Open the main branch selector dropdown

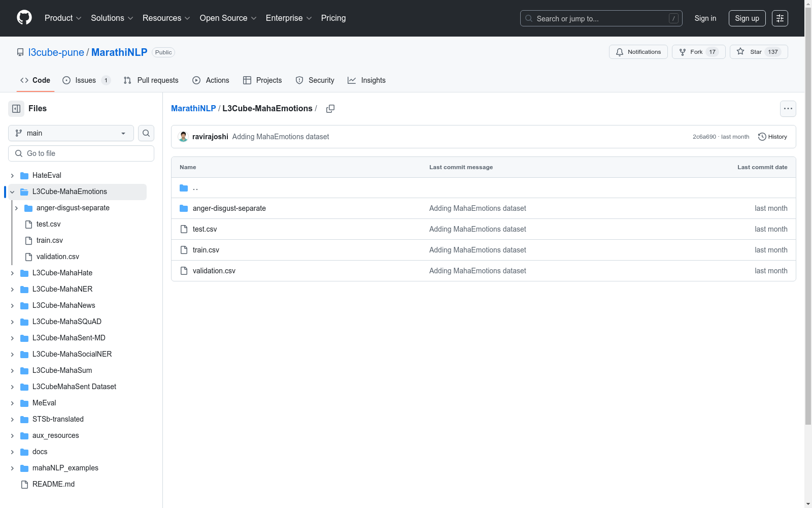click(x=71, y=133)
